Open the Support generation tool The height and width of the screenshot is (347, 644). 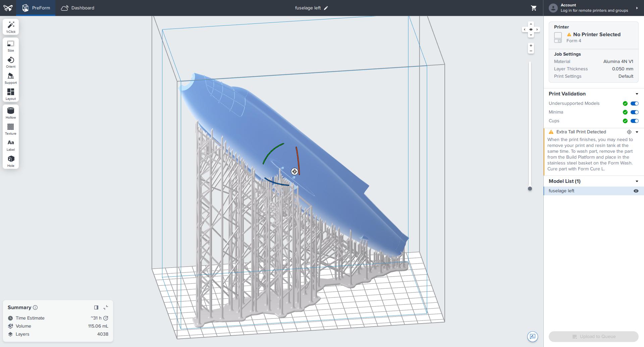[11, 78]
